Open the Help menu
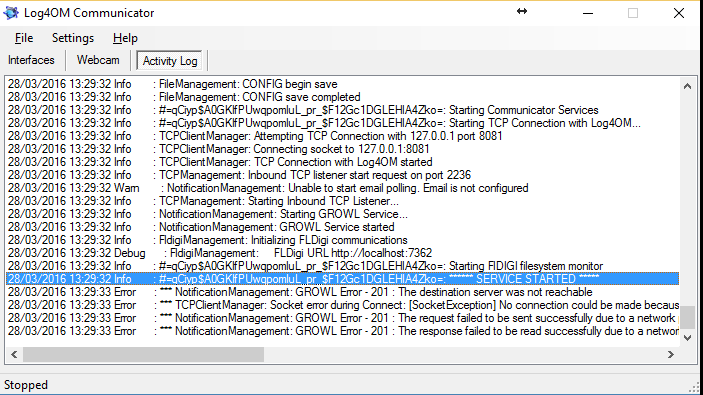The height and width of the screenshot is (395, 703). [x=125, y=38]
